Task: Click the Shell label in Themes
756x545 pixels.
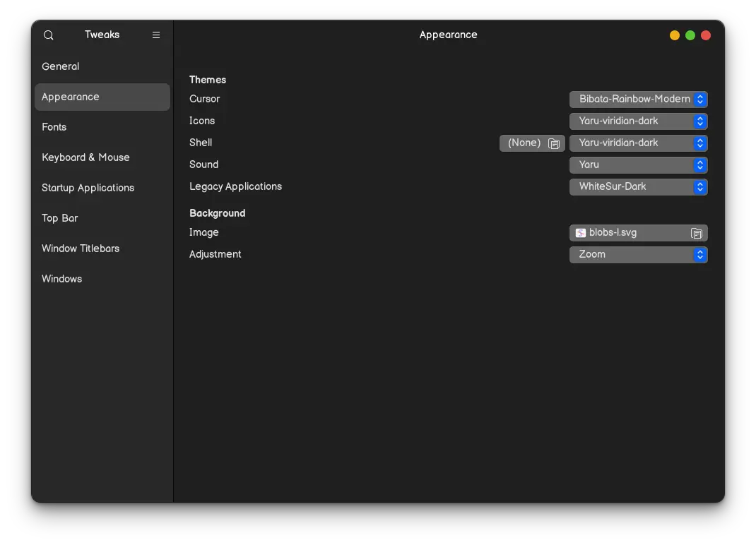Action: pyautogui.click(x=201, y=143)
